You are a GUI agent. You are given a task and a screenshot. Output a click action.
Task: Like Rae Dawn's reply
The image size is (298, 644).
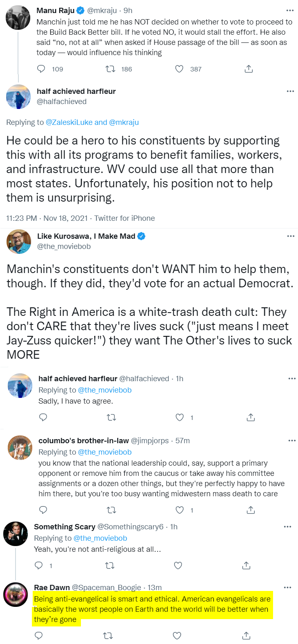coord(177,635)
